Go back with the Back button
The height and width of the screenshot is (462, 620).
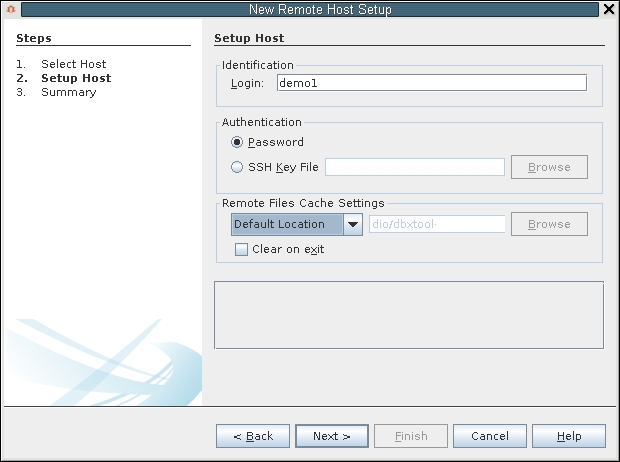253,436
